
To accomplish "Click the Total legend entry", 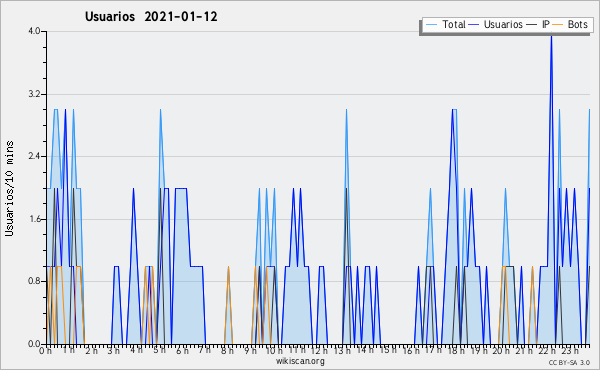I will coord(446,24).
